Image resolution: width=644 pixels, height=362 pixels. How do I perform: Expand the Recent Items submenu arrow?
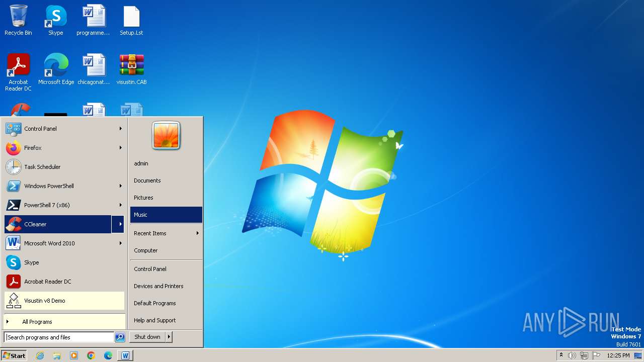point(198,233)
